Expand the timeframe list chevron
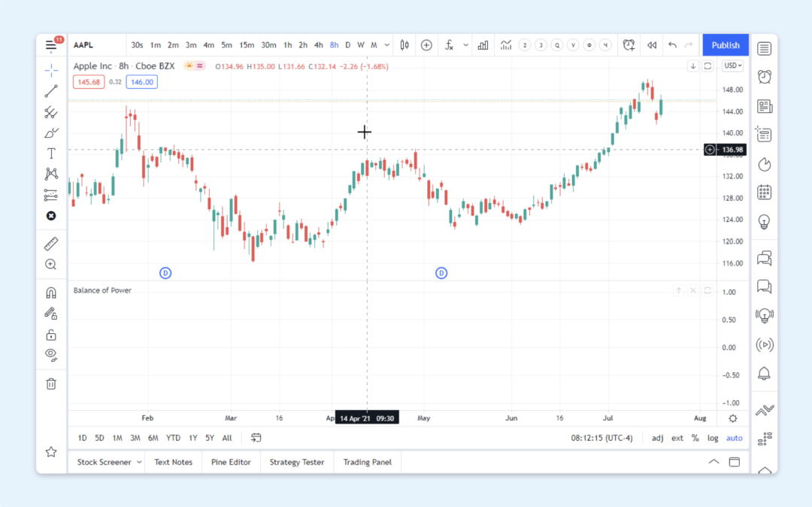This screenshot has height=507, width=812. [x=386, y=45]
